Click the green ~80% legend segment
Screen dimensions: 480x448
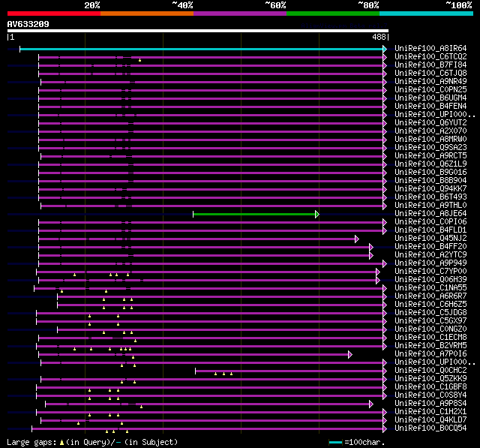[333, 14]
